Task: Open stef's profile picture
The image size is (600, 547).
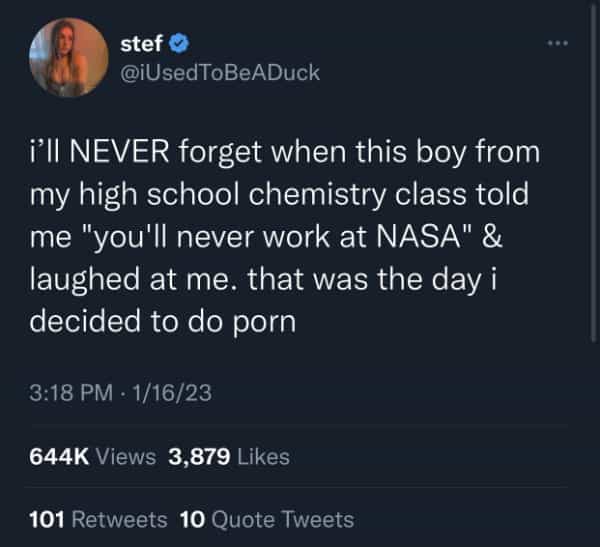Action: coord(69,58)
